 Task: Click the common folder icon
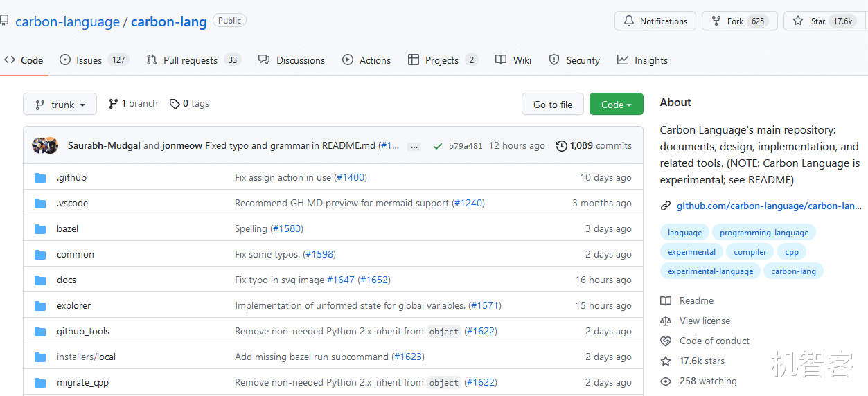point(40,255)
